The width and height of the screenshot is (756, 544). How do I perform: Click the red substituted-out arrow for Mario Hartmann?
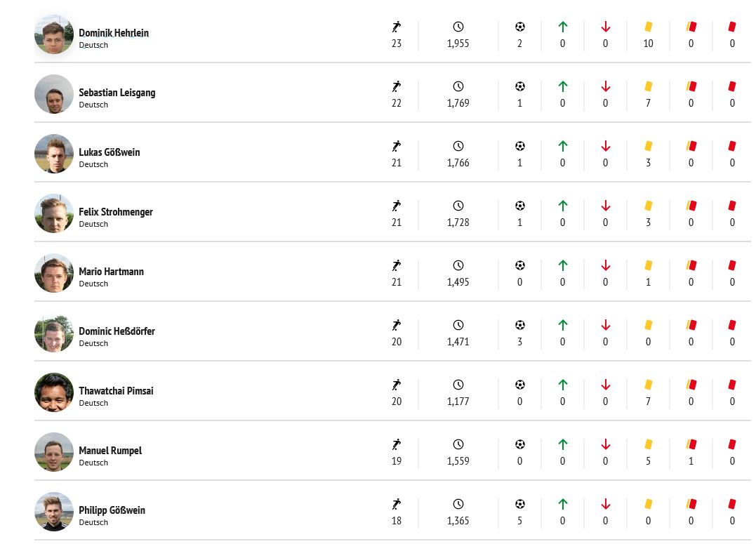[x=606, y=266]
